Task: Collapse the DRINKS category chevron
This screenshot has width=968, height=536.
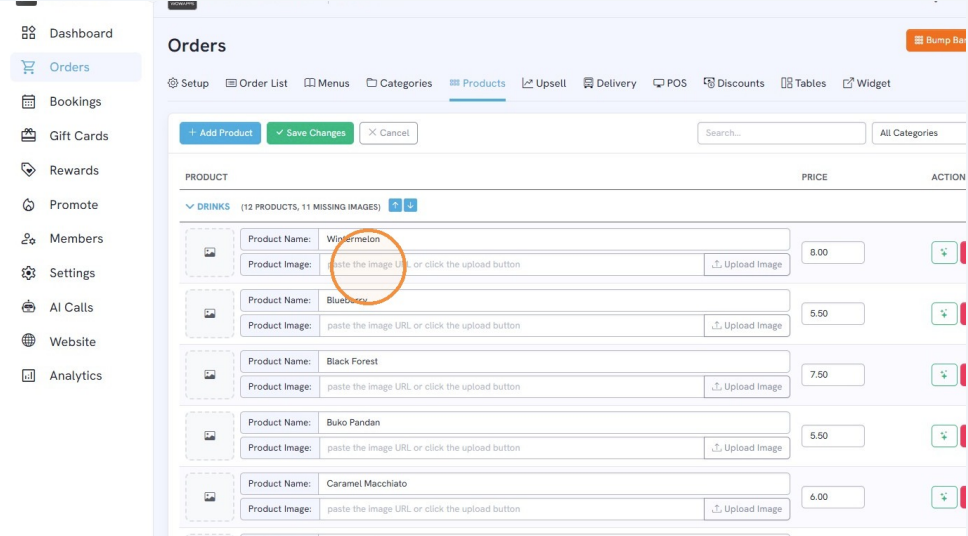Action: (190, 206)
